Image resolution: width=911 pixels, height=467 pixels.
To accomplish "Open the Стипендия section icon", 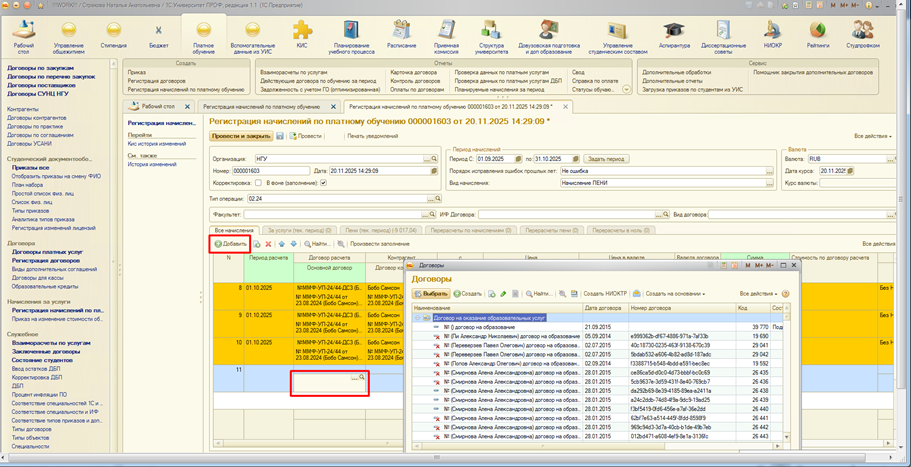I will pyautogui.click(x=113, y=32).
